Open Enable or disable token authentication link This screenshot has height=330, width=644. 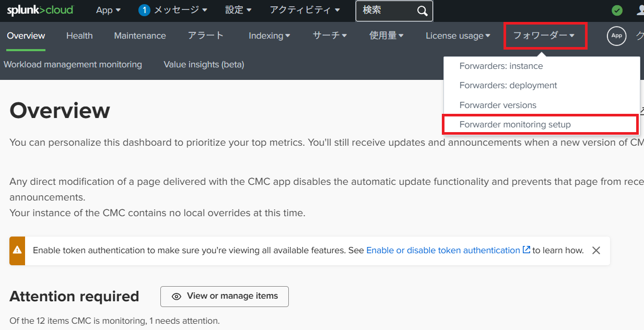tap(443, 251)
